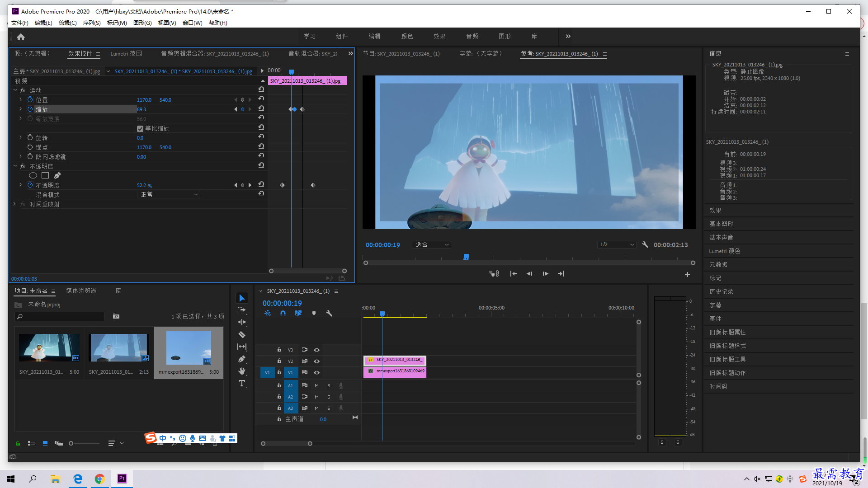868x488 pixels.
Task: Toggle linked selection in timeline
Action: click(x=298, y=313)
